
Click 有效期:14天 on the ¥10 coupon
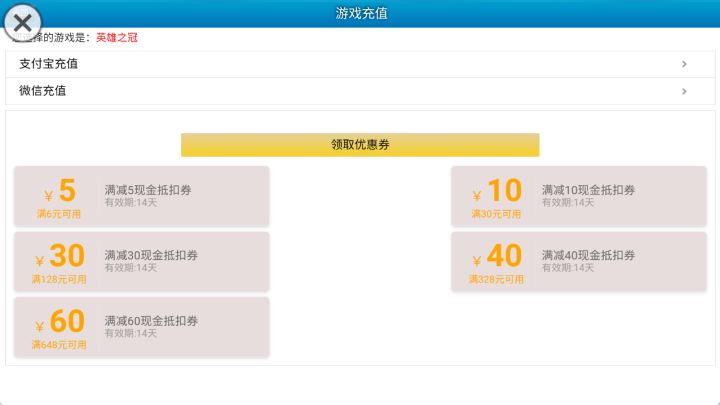568,202
